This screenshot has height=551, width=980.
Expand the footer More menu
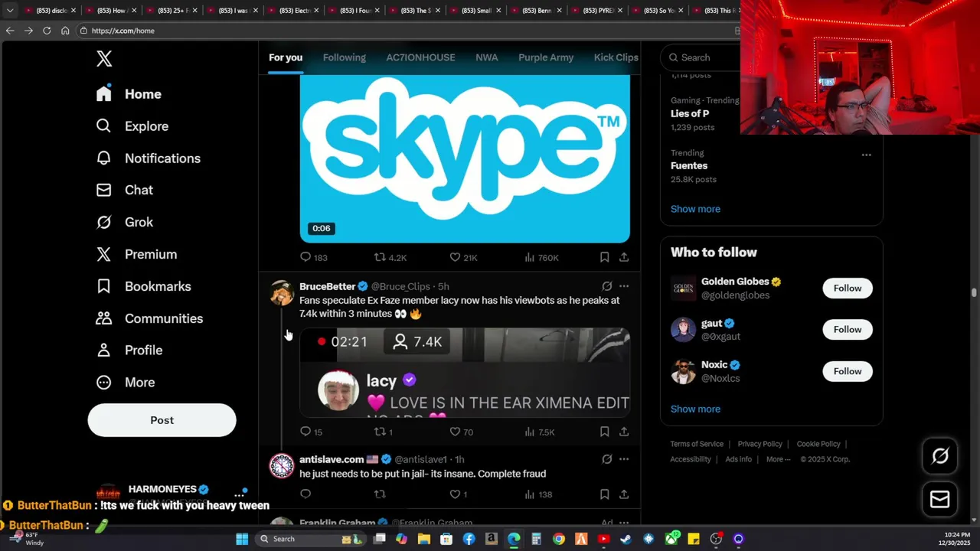(779, 459)
